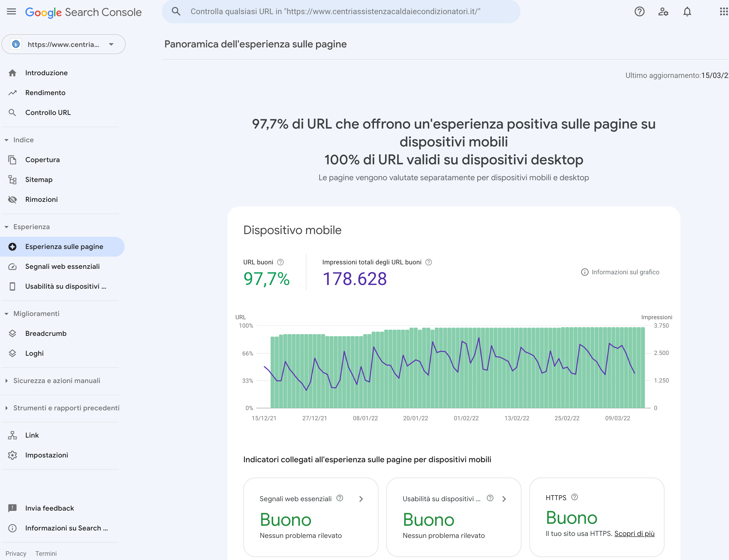
Task: Click the Invia feedback icon
Action: coord(12,508)
